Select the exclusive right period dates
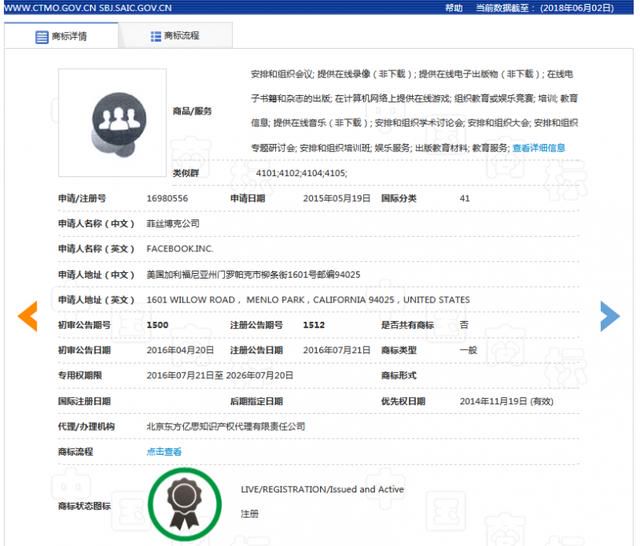 point(220,375)
